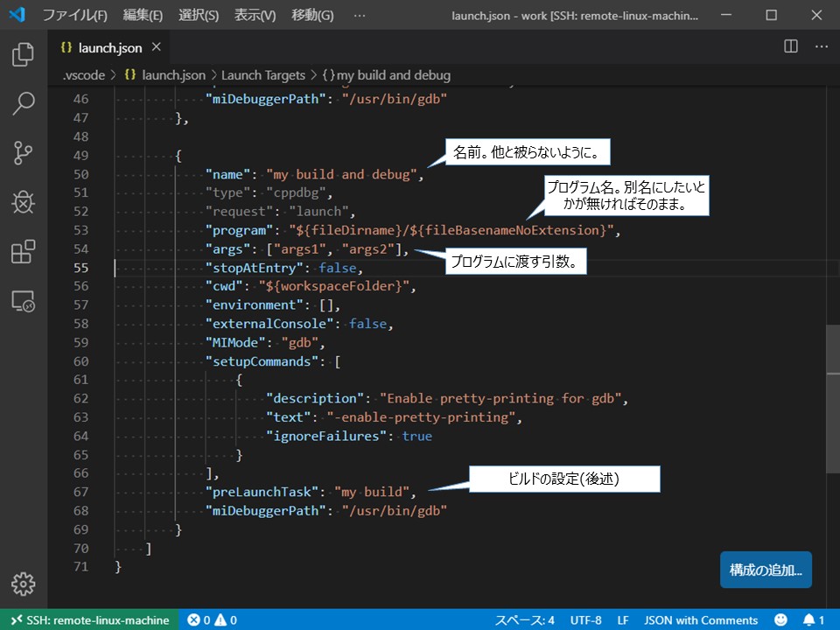Click "my build and debug" name value
Viewport: 840px width, 630px height.
tap(341, 174)
